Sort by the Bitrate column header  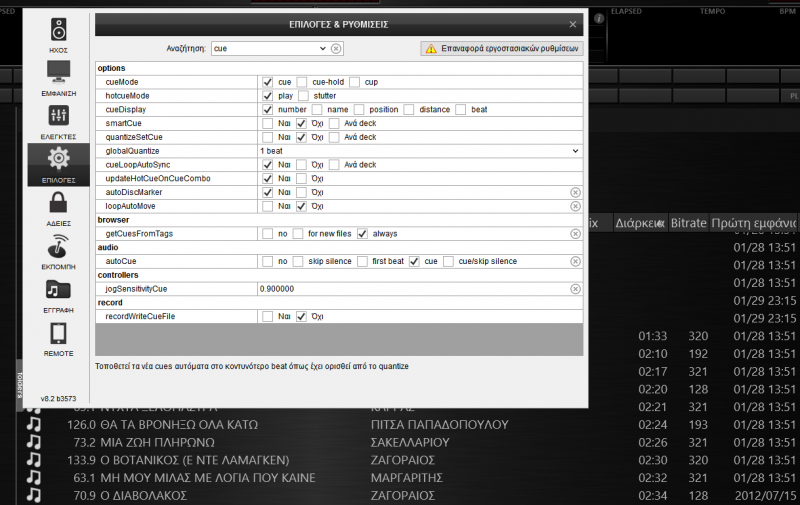688,222
